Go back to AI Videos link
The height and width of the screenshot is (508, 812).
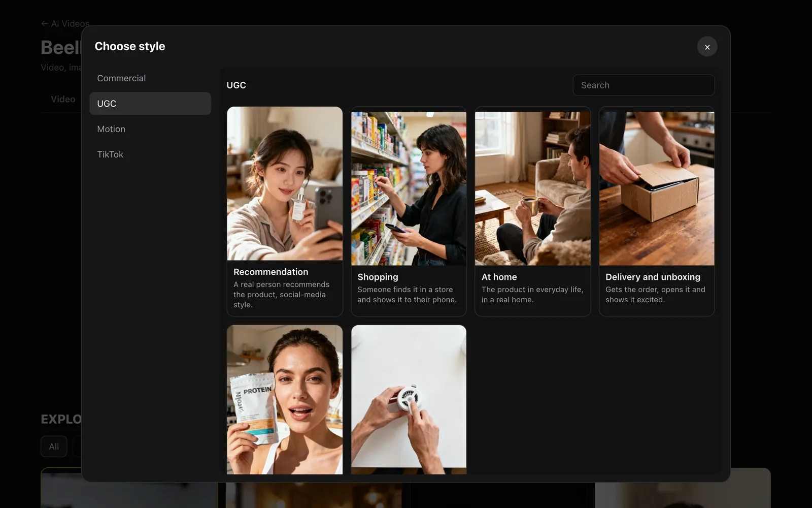pos(65,23)
